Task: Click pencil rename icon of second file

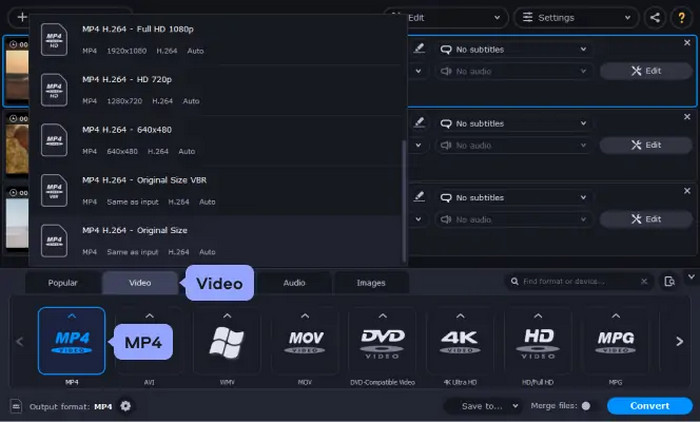Action: 419,122
